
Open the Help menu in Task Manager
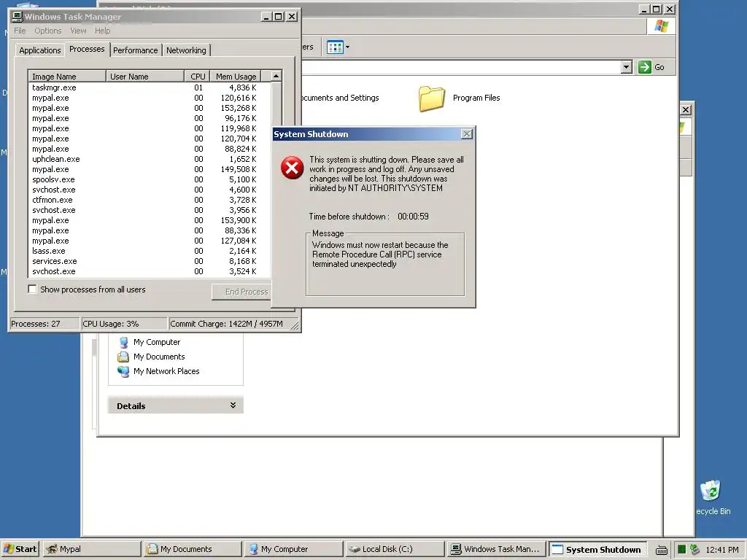(102, 31)
